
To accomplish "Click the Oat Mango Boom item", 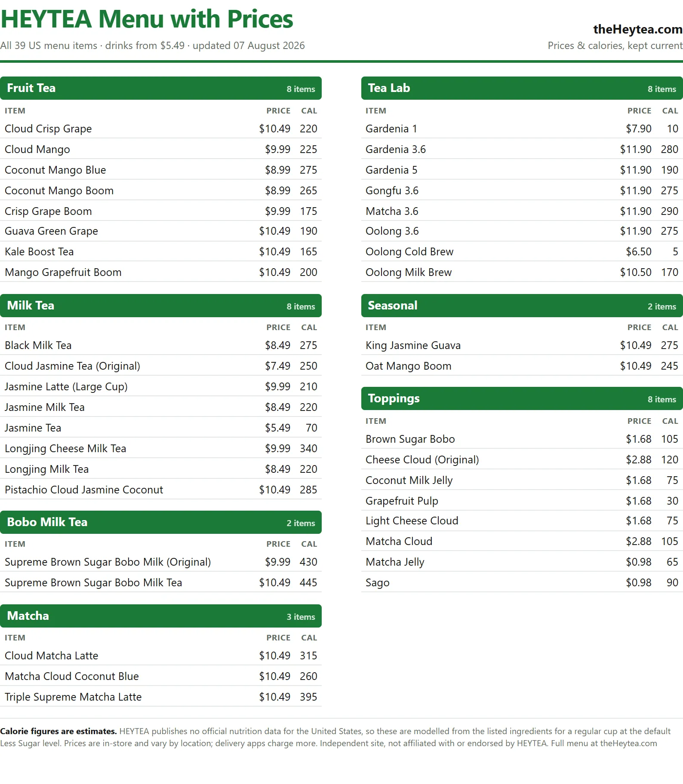I will point(522,366).
